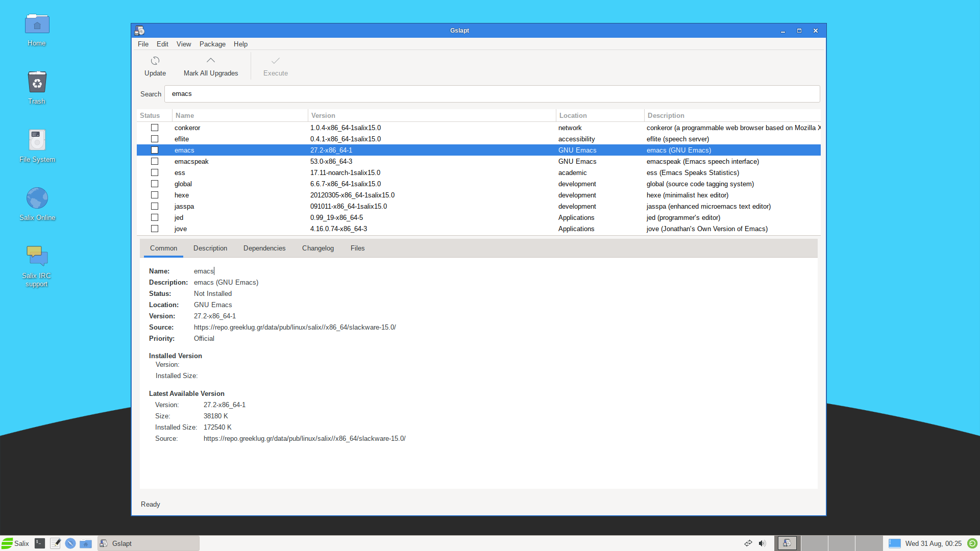Image resolution: width=980 pixels, height=551 pixels.
Task: Click 'jove (Jonathan's Own Version of Emacs)' description
Action: [707, 229]
